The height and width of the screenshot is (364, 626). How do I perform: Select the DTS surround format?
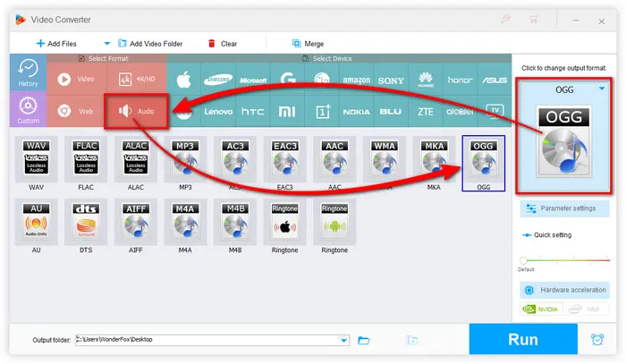tap(86, 222)
